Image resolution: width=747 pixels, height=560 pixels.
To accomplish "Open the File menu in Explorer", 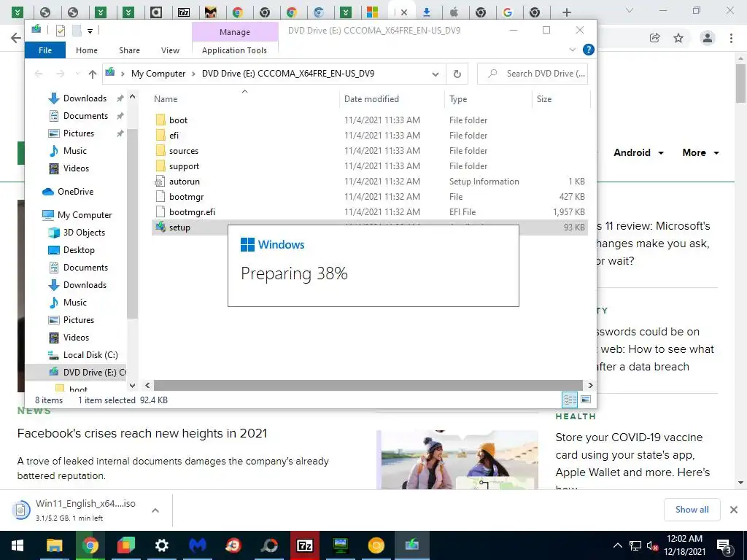I will coord(45,50).
